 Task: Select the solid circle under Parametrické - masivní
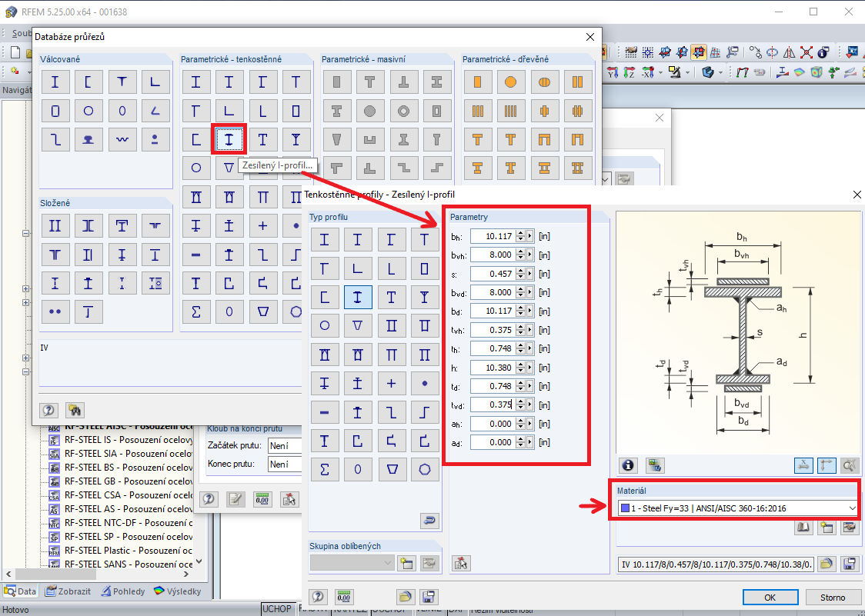coord(369,111)
